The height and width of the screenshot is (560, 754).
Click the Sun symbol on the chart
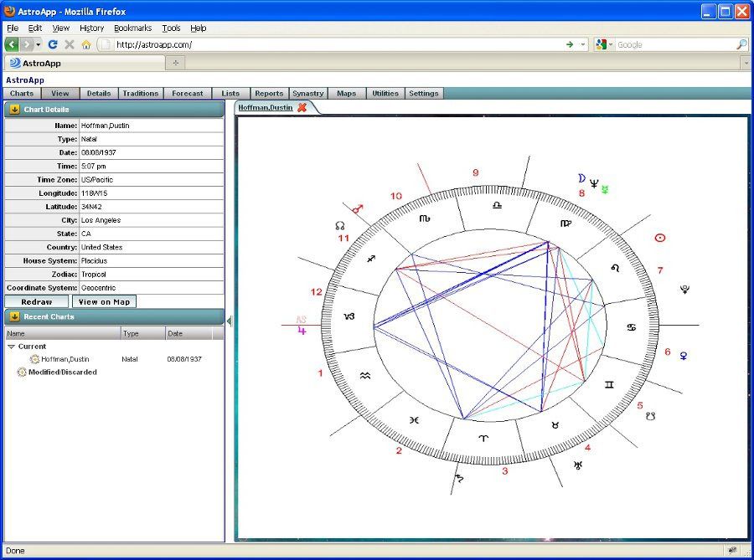[x=659, y=238]
